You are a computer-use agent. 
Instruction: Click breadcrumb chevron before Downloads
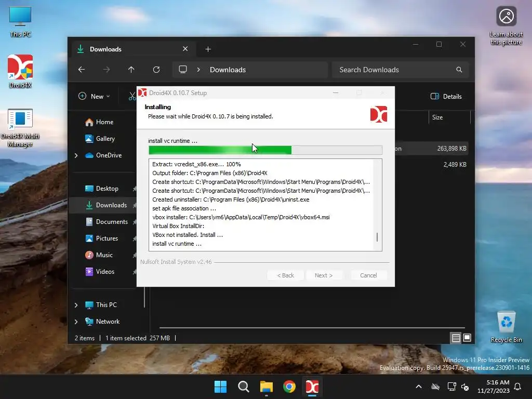point(198,70)
